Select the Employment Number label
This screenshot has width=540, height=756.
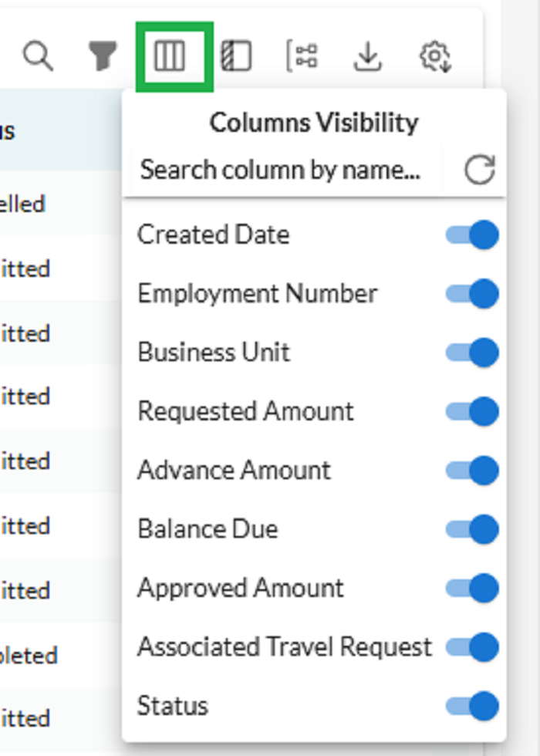click(x=258, y=294)
